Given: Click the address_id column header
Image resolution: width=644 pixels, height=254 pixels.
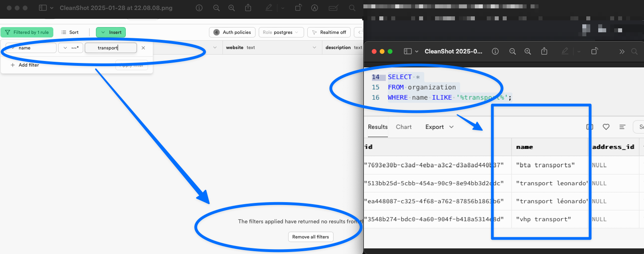Looking at the screenshot, I should [x=613, y=147].
